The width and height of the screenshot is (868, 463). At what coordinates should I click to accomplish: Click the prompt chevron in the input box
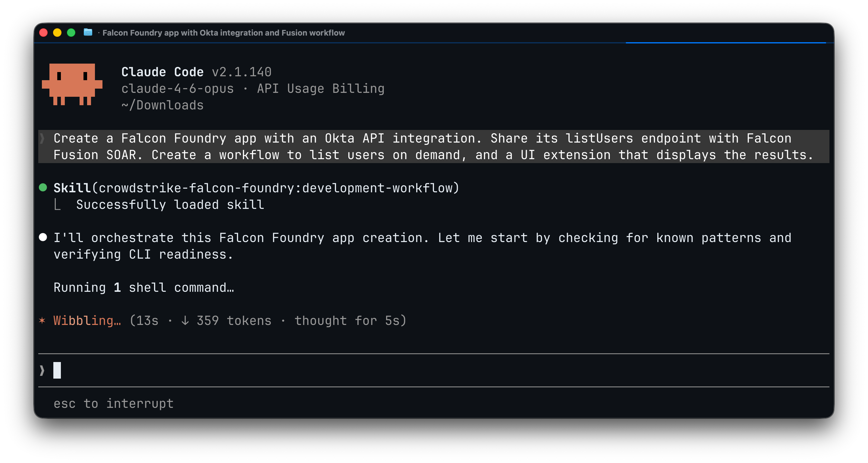[x=42, y=370]
